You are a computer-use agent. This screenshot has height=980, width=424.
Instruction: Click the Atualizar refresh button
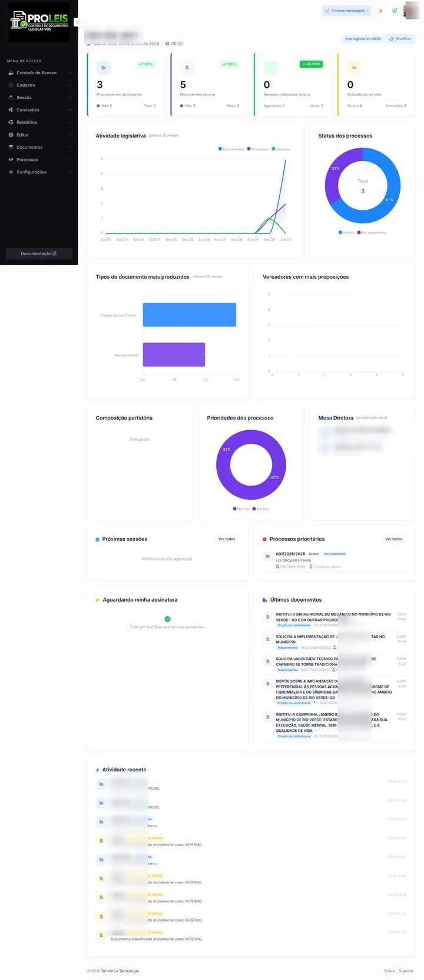point(400,39)
